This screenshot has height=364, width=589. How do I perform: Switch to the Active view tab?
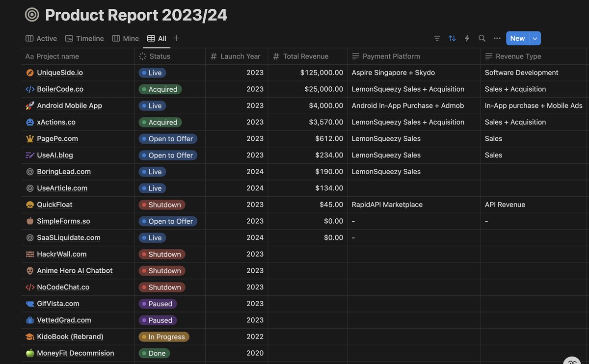click(41, 38)
